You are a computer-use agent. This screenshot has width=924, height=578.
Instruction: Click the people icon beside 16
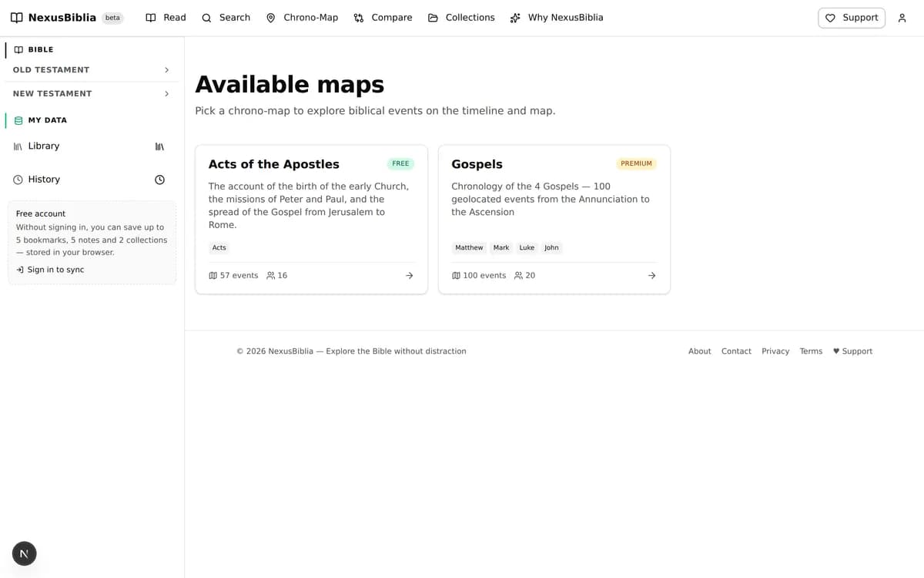pyautogui.click(x=270, y=275)
